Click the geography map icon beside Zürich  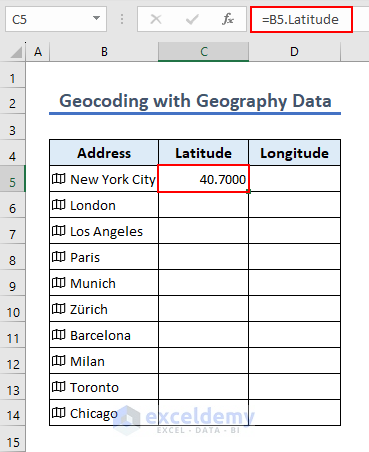59,309
